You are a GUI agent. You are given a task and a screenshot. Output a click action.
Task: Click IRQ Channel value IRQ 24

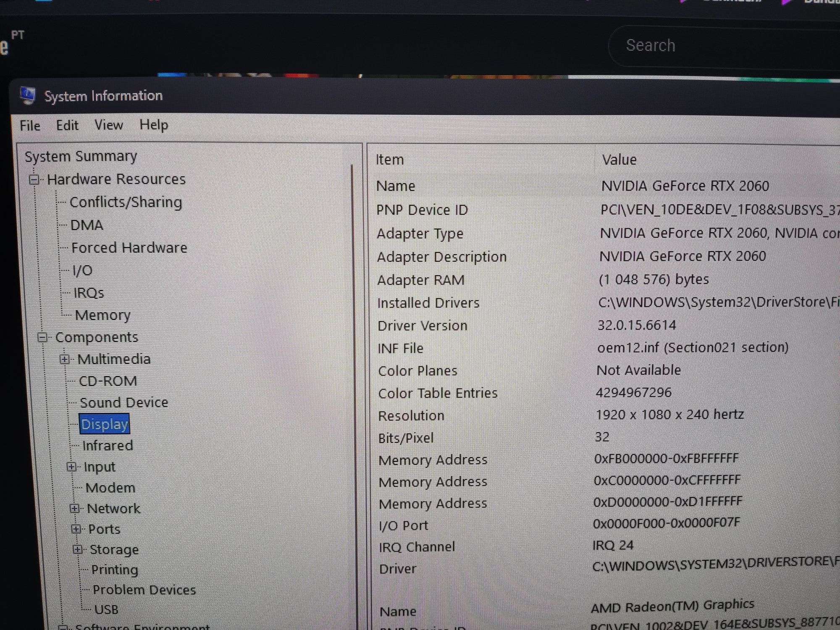tap(613, 545)
